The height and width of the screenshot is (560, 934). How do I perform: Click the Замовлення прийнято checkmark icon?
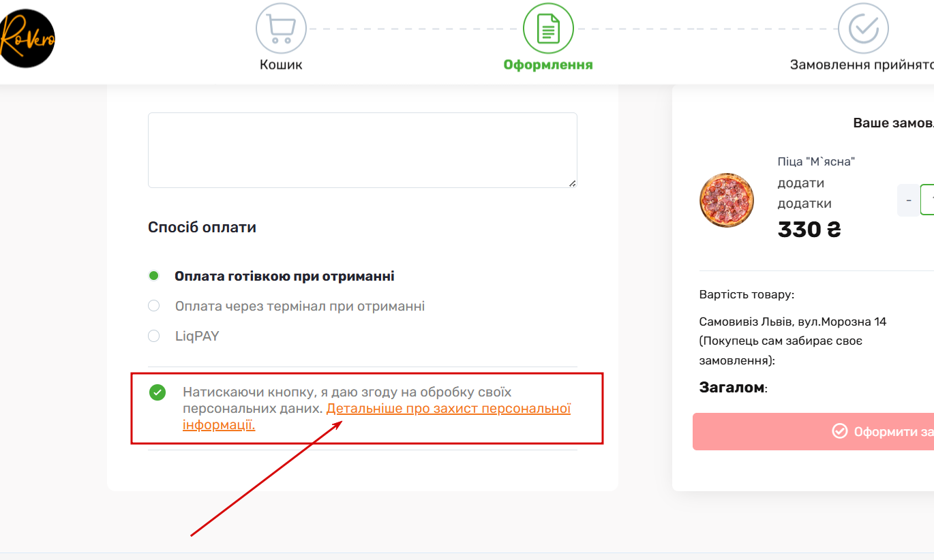point(863,29)
